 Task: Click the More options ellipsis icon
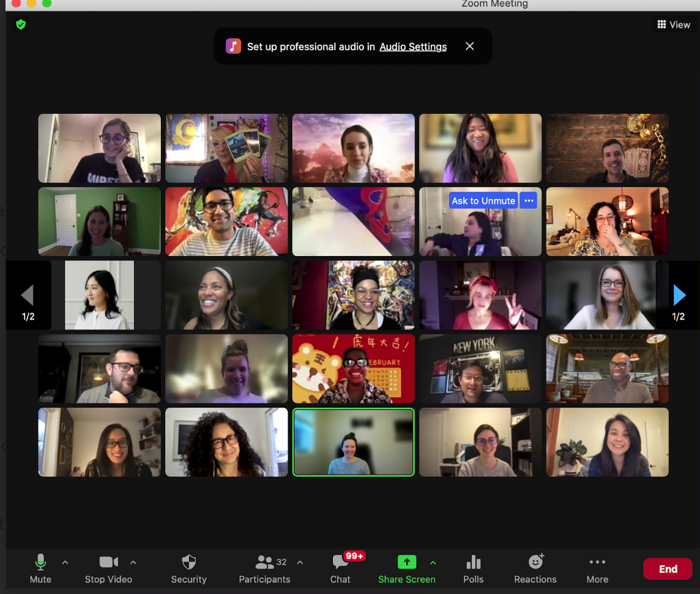597,561
